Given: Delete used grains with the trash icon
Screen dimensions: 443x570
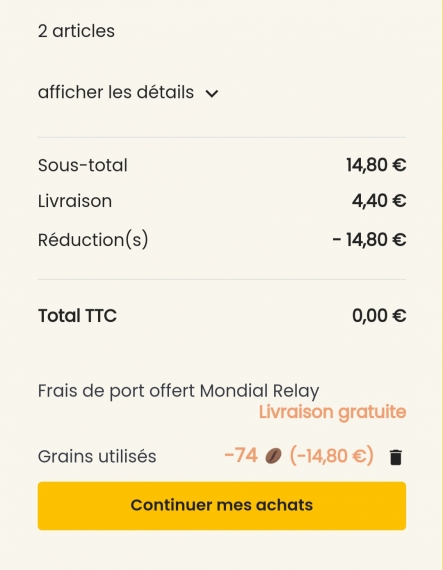Looking at the screenshot, I should [x=396, y=457].
